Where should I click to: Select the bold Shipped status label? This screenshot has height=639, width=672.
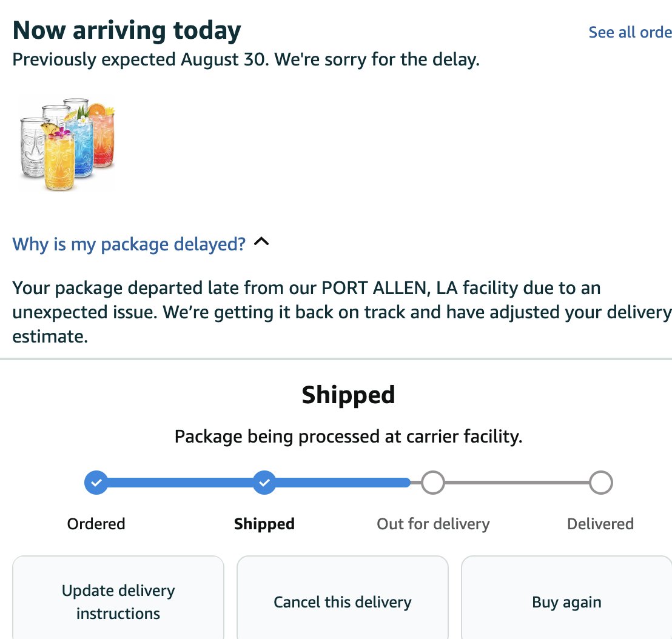(264, 524)
